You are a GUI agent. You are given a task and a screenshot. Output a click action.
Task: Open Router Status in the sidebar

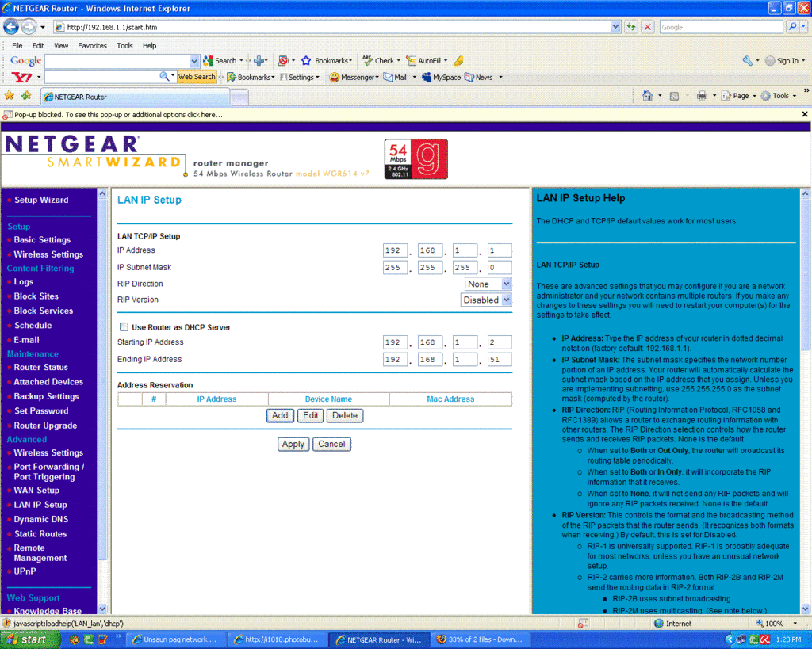(x=41, y=367)
